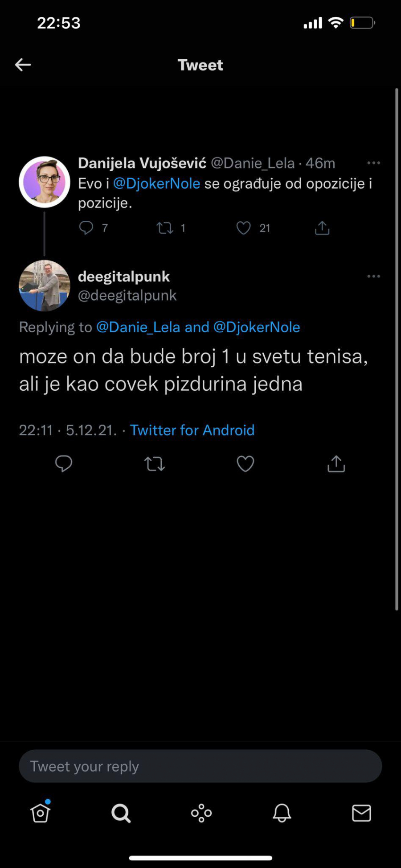Share deegitalpunk's reply

[336, 464]
